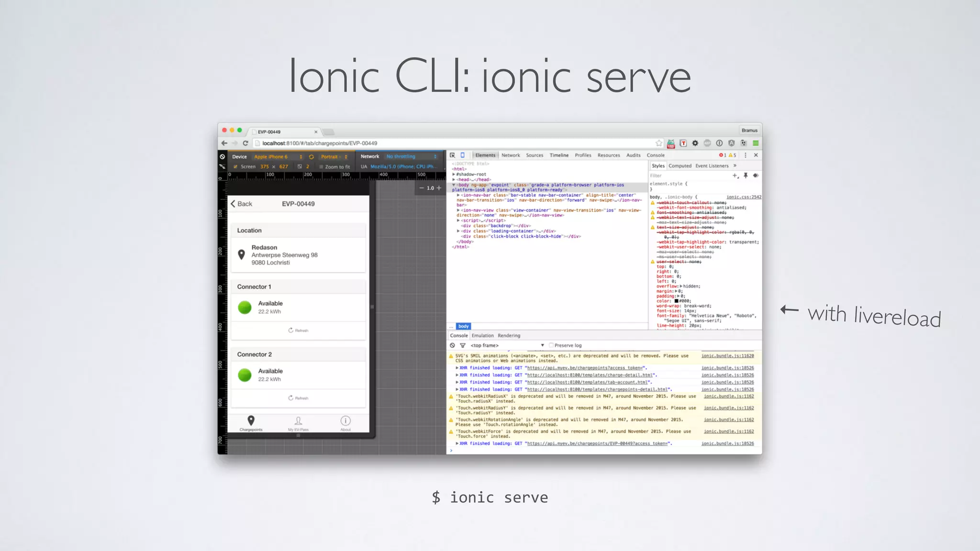Screen dimensions: 980x551
Task: Open the green hamburger Chrome menu
Action: pos(756,143)
